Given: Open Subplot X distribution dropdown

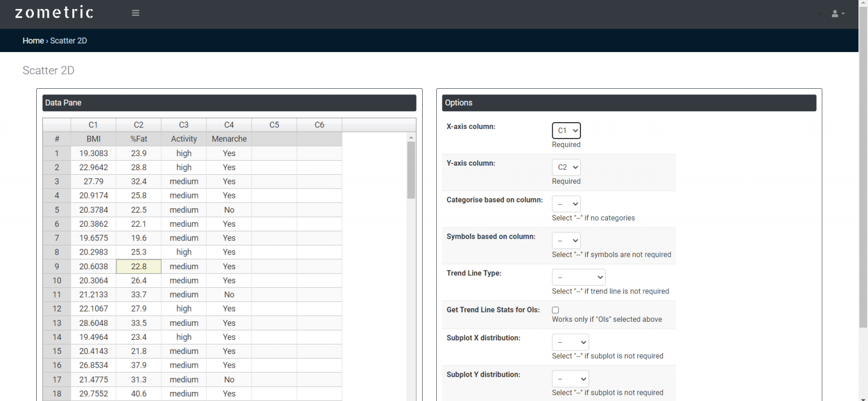Looking at the screenshot, I should (x=570, y=342).
